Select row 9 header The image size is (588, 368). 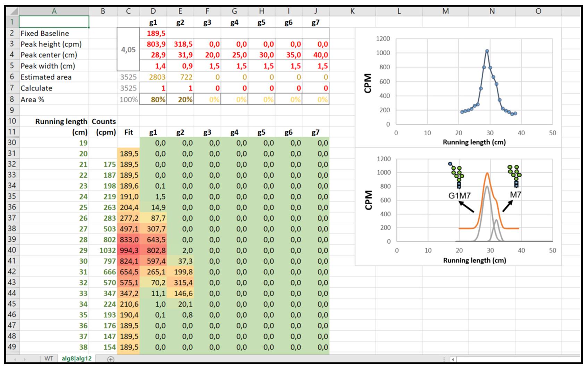[x=12, y=110]
